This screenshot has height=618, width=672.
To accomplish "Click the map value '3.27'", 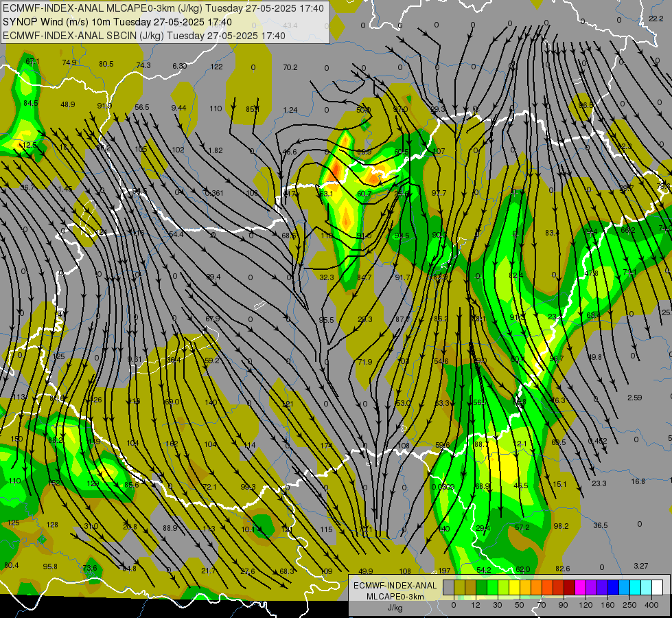I will (641, 566).
